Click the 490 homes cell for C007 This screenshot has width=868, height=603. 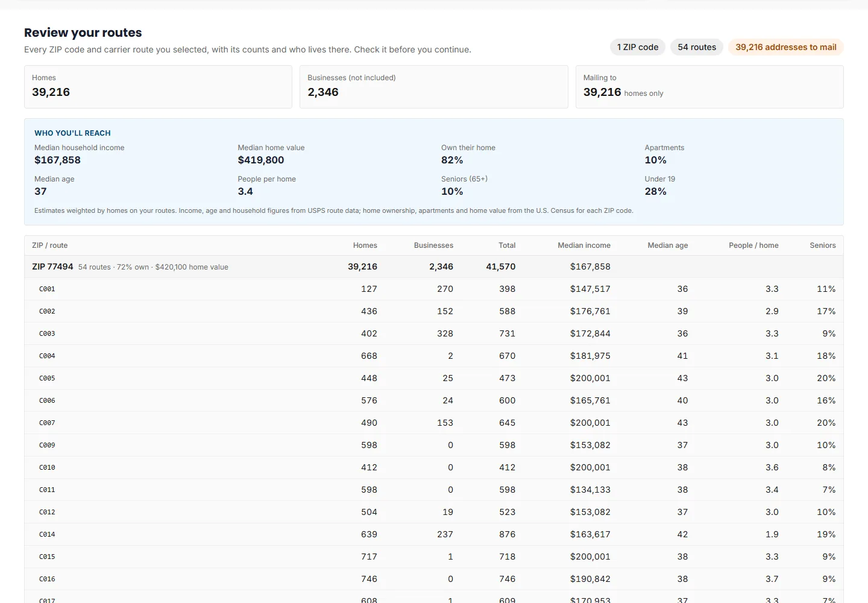pos(369,423)
